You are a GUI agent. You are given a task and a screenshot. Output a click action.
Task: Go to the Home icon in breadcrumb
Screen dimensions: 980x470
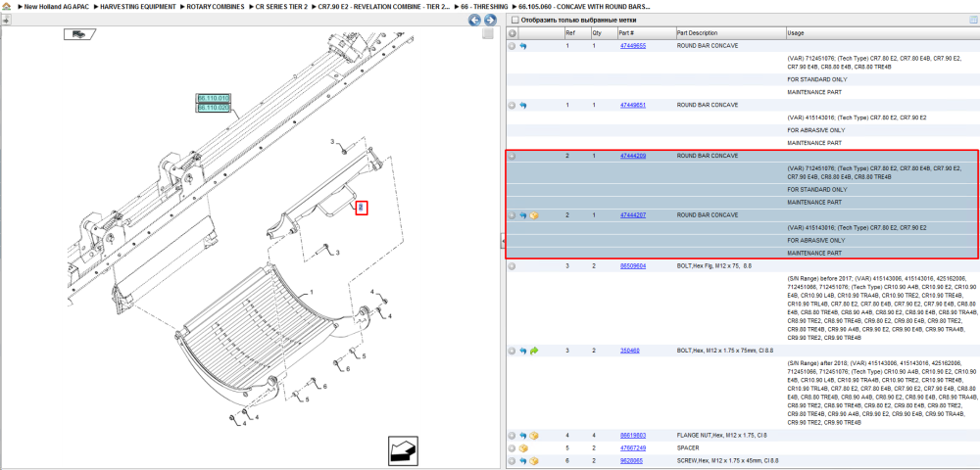(x=6, y=6)
